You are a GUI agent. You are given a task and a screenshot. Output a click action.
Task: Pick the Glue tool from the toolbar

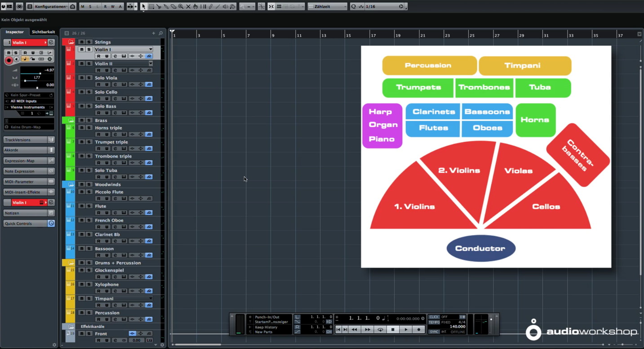click(x=166, y=6)
